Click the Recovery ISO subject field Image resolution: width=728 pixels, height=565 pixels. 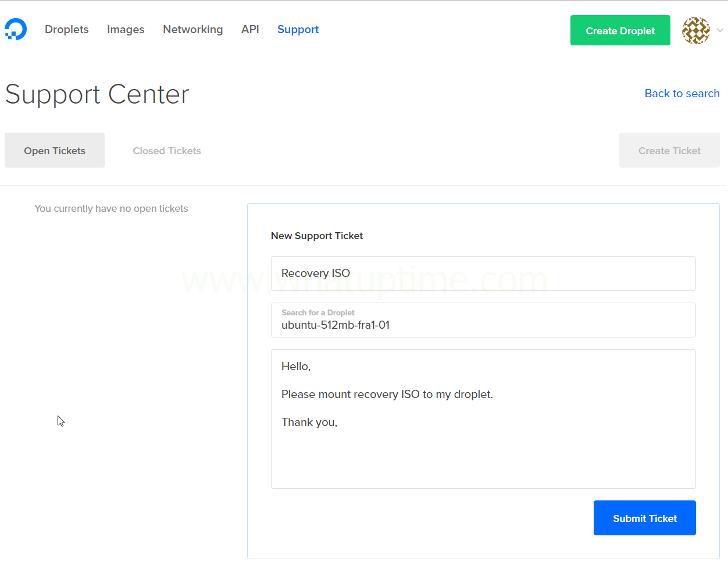pyautogui.click(x=483, y=273)
